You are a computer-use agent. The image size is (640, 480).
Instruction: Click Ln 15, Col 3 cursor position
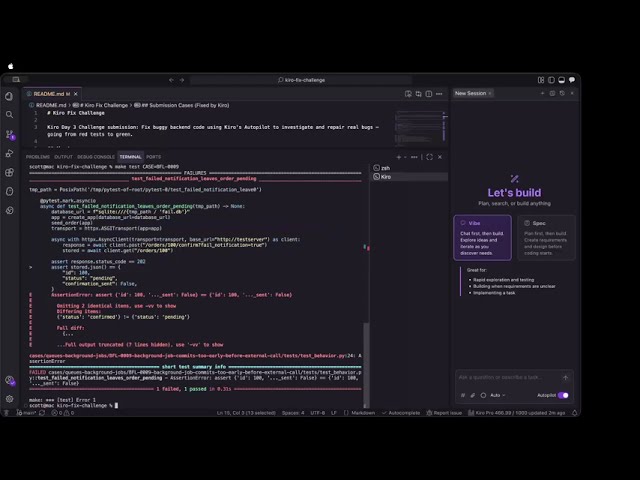246,413
